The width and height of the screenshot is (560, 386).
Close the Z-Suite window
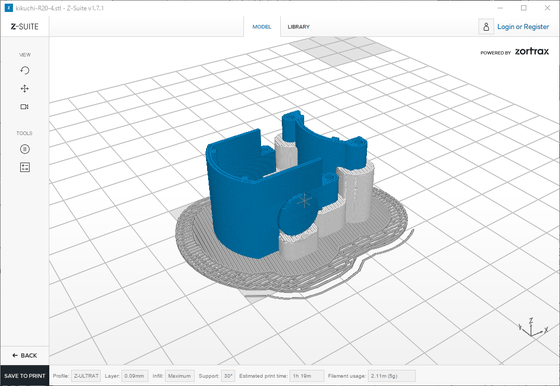[x=547, y=8]
